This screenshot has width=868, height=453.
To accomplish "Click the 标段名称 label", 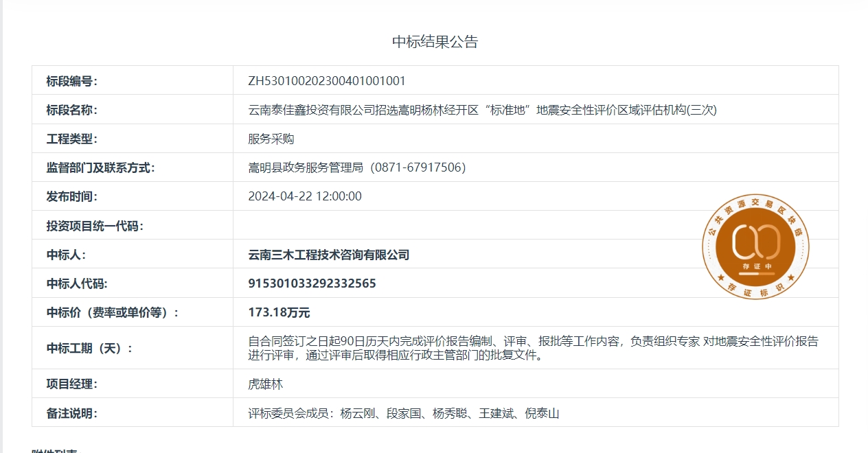I will [72, 110].
